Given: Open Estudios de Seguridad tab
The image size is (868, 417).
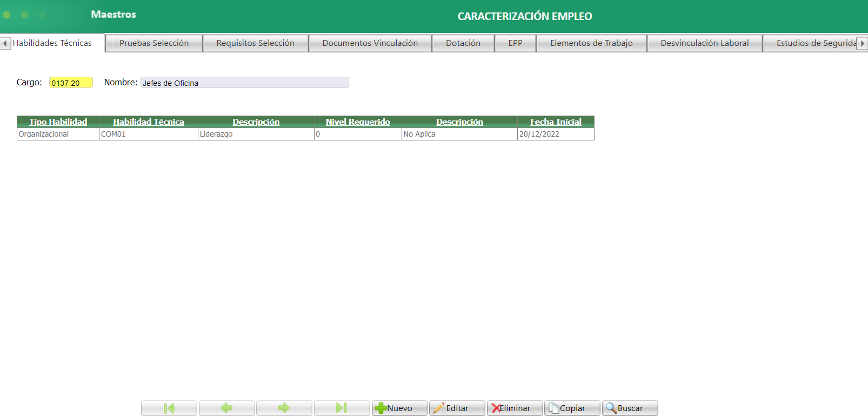Looking at the screenshot, I should click(810, 43).
